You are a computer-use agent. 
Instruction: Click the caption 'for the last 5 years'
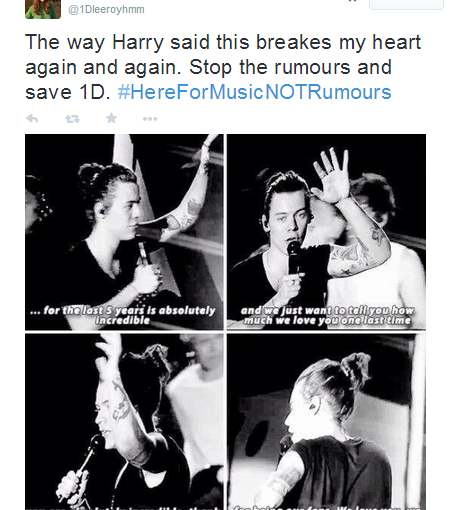(123, 315)
